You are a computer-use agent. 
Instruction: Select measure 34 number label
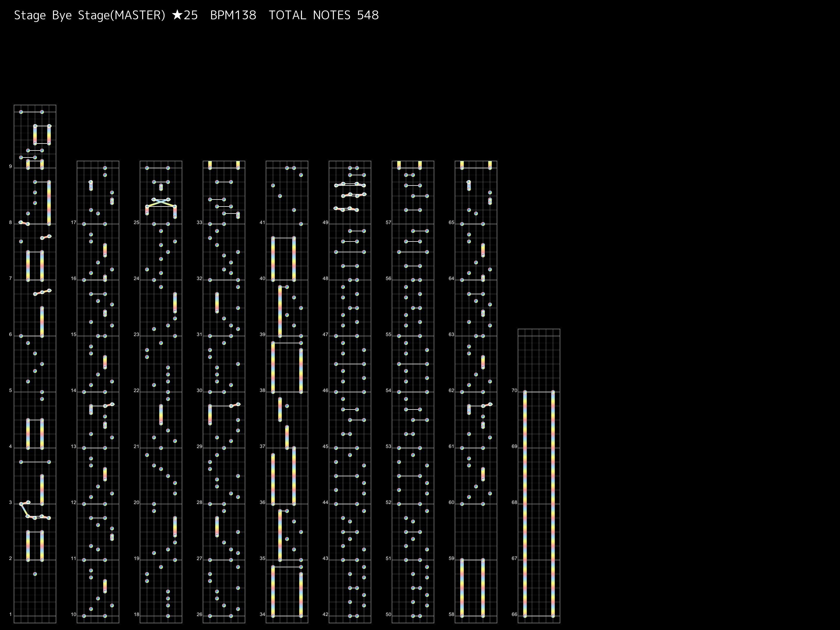click(x=262, y=615)
